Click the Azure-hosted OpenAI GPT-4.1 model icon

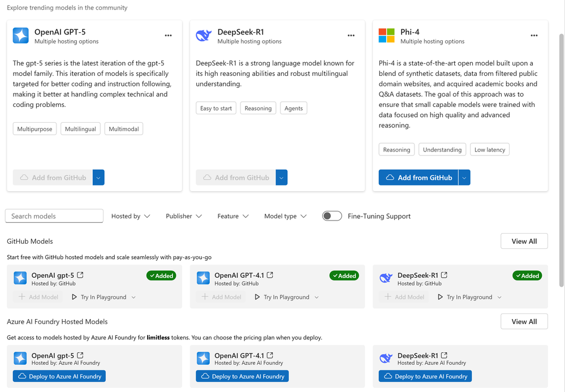[203, 359]
